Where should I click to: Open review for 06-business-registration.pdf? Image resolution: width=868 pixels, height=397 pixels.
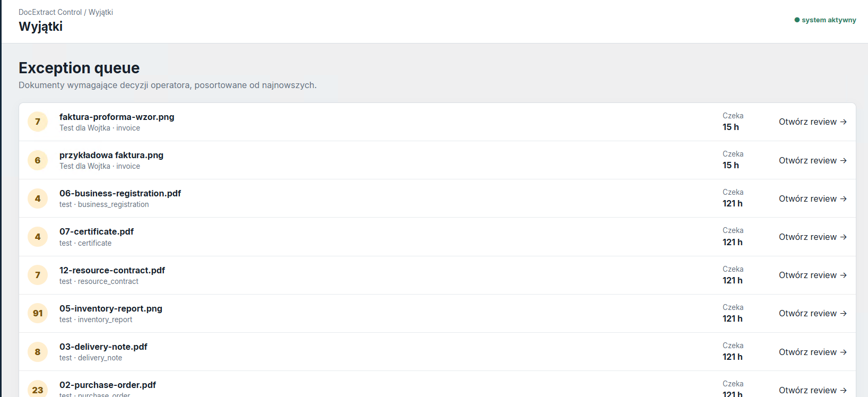coord(813,198)
